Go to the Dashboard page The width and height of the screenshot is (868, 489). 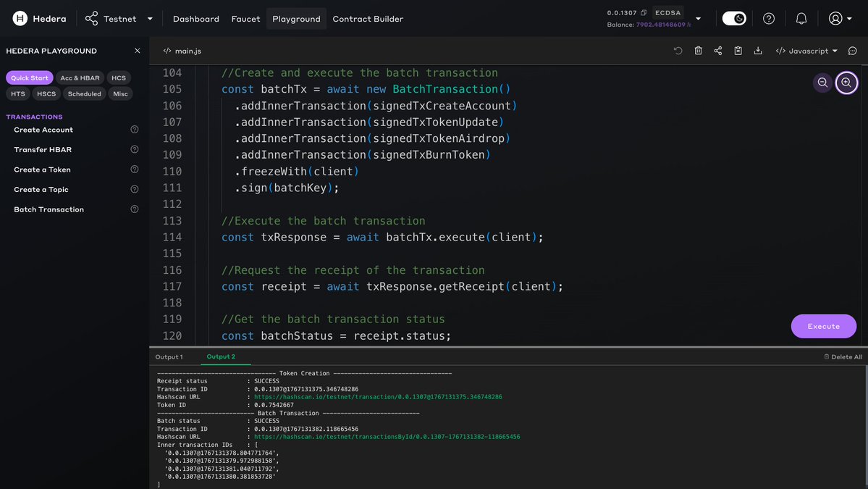196,19
